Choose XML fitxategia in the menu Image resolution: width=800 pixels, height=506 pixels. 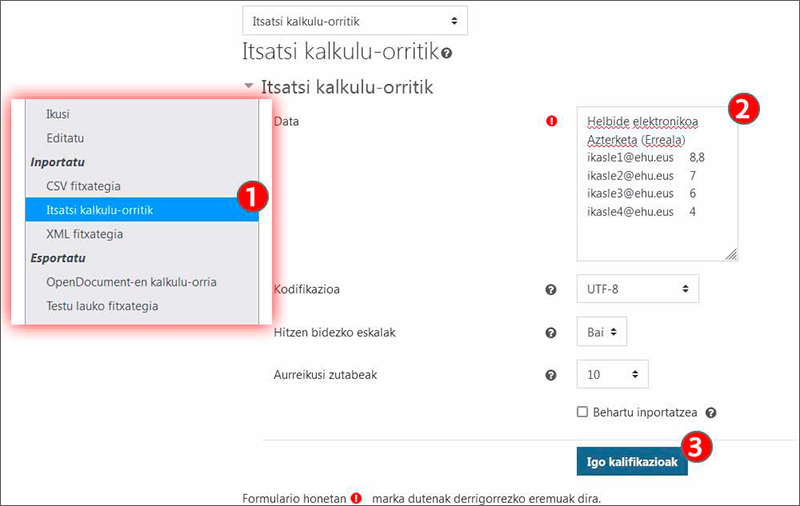click(x=84, y=234)
